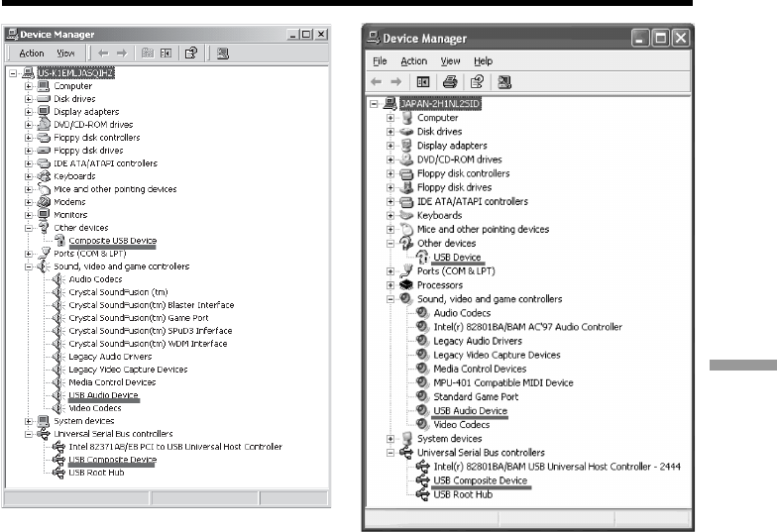Select Crystal SoundFusion(tm) Blaster Interface
Viewport: 777px width, 532px height.
coord(151,305)
